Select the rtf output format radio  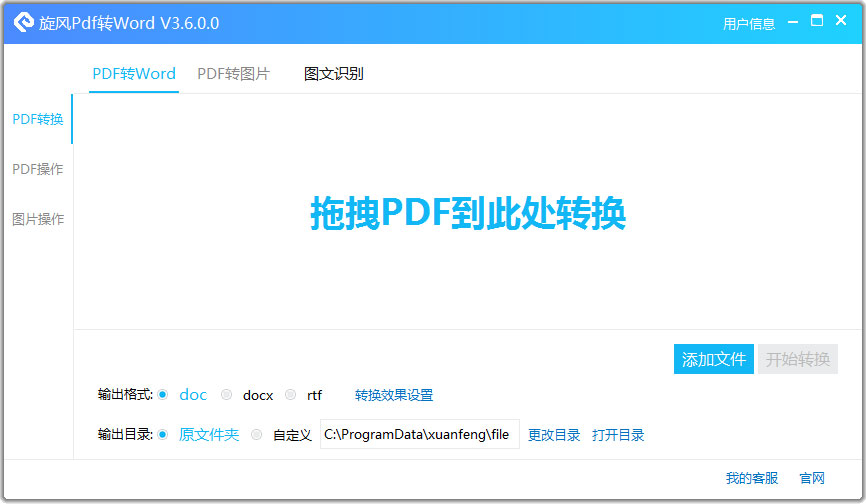291,395
